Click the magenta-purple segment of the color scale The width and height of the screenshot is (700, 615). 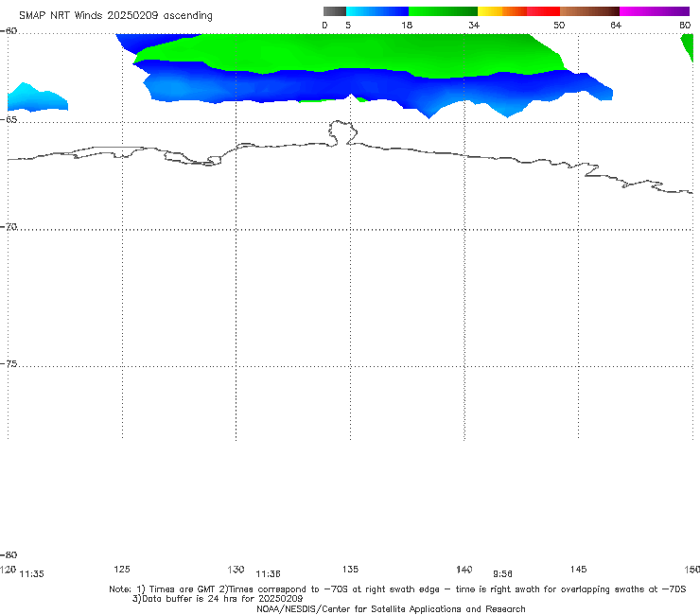click(x=655, y=11)
